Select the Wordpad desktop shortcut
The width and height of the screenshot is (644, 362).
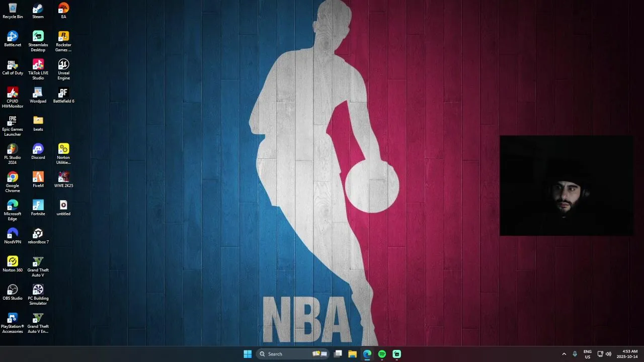pos(38,96)
